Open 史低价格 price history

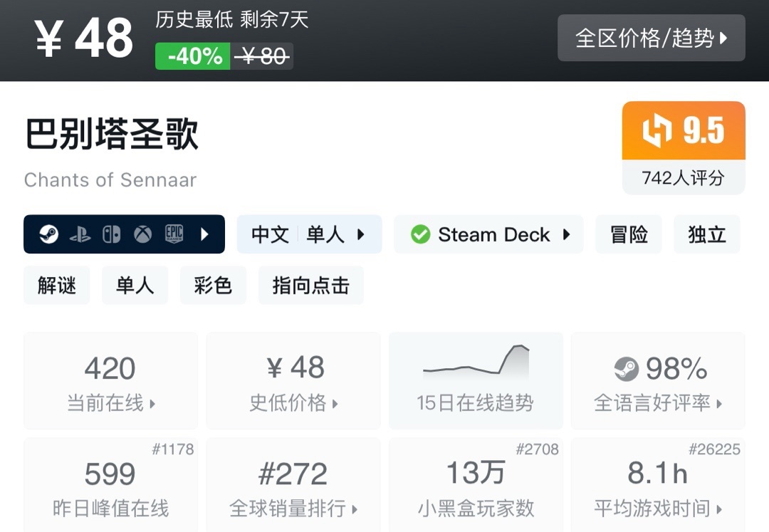tap(293, 381)
